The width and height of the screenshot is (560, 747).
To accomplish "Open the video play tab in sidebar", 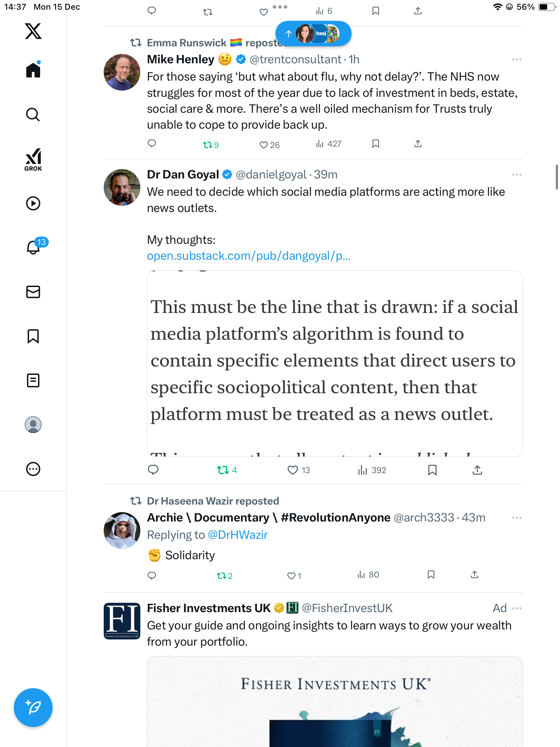I will click(x=33, y=203).
